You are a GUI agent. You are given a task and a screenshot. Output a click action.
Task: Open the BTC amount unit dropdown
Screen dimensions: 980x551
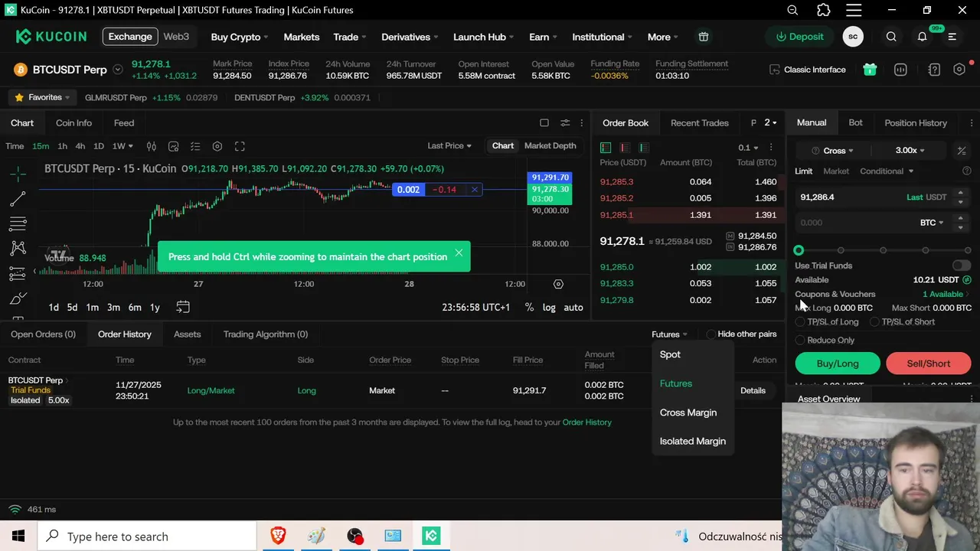932,223
